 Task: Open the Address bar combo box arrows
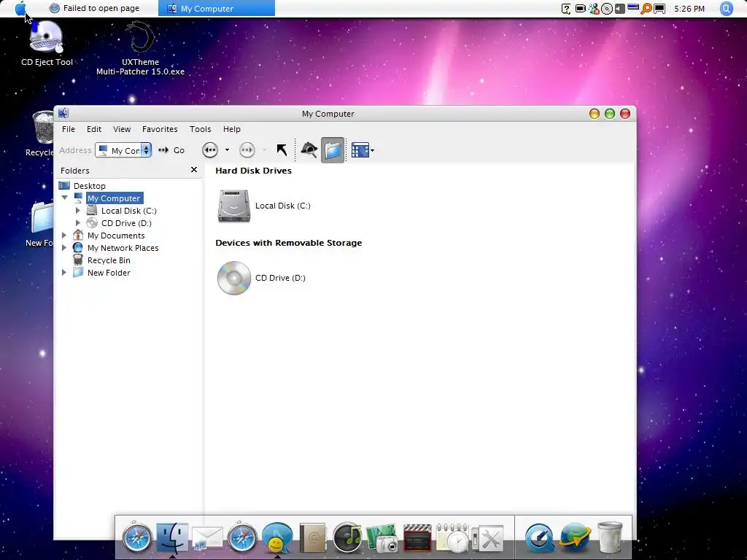(x=146, y=150)
